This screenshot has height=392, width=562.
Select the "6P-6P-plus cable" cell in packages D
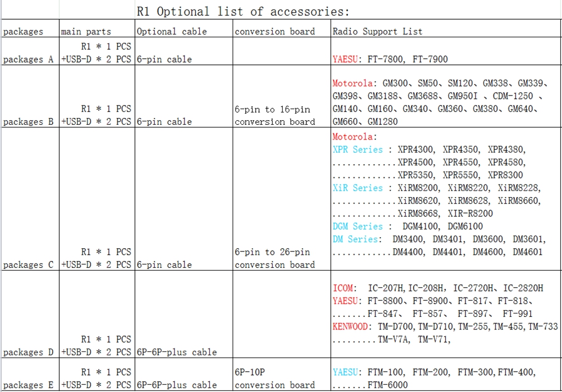coord(177,352)
